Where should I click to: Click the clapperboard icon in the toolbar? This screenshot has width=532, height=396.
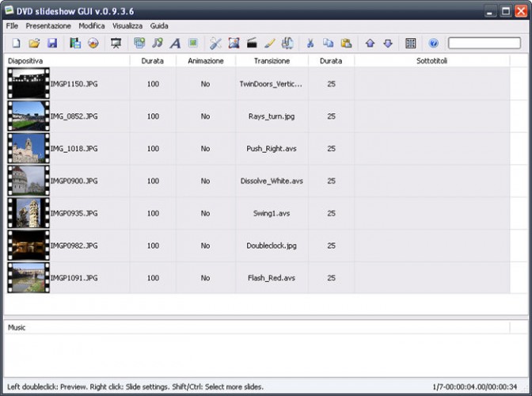[252, 44]
